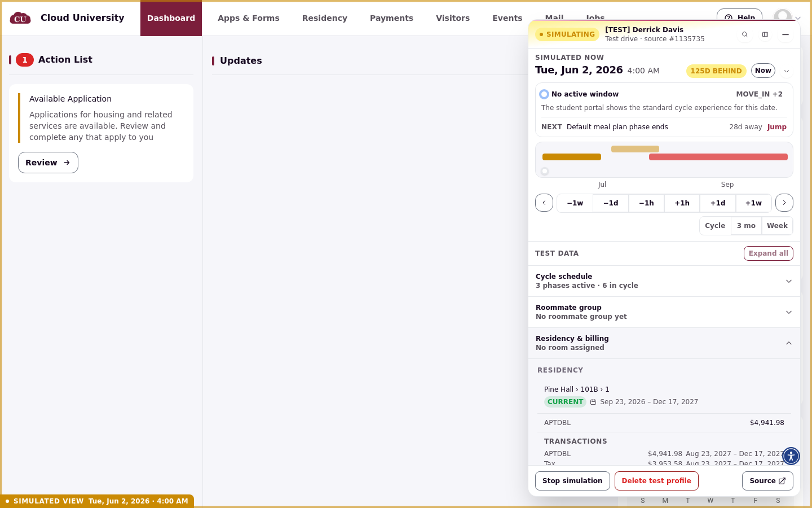The height and width of the screenshot is (508, 812).
Task: Open the Source link button
Action: click(767, 481)
